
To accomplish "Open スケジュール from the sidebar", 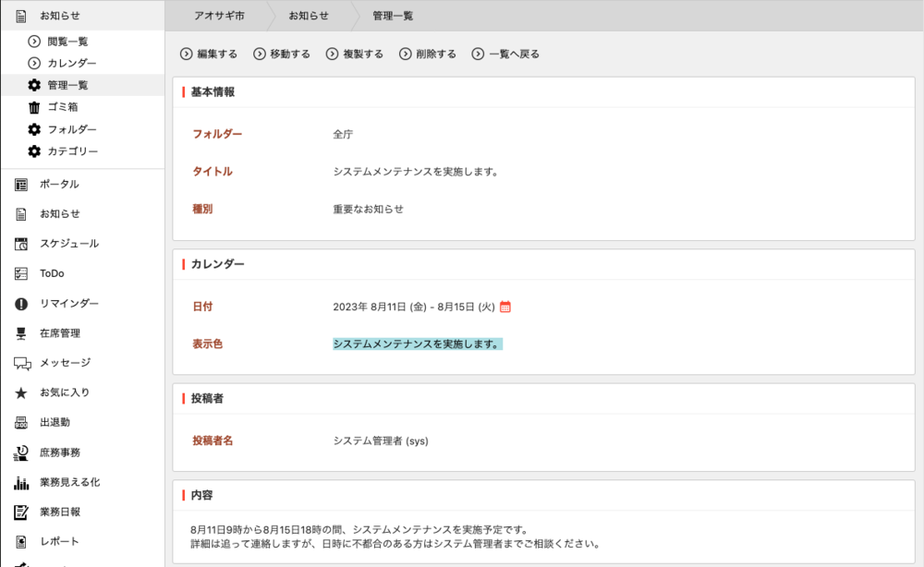I will click(x=69, y=244).
